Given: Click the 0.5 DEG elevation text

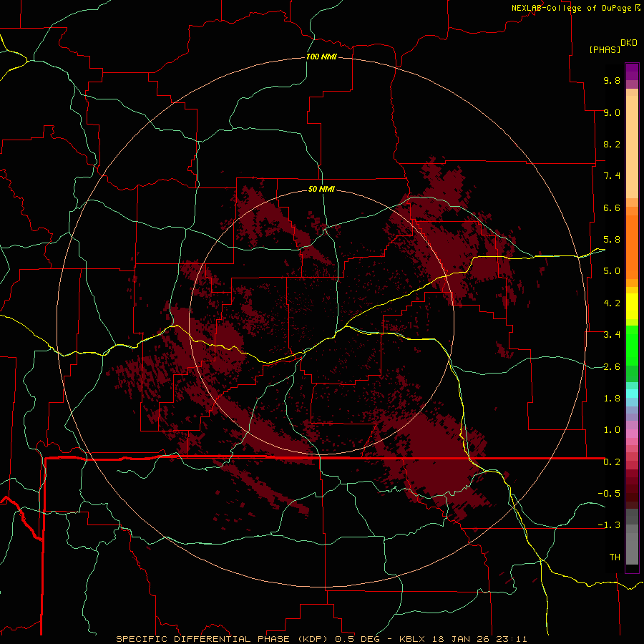Looking at the screenshot, I should pos(358,639).
